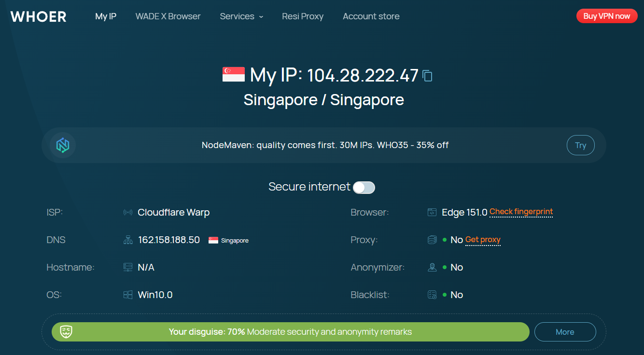Click the OS Windows icon
644x355 pixels.
[x=128, y=295]
